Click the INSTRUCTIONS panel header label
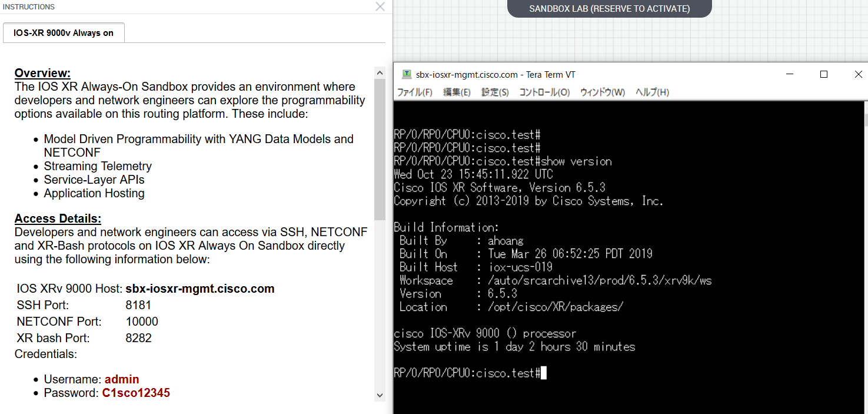The height and width of the screenshot is (414, 868). pos(29,7)
